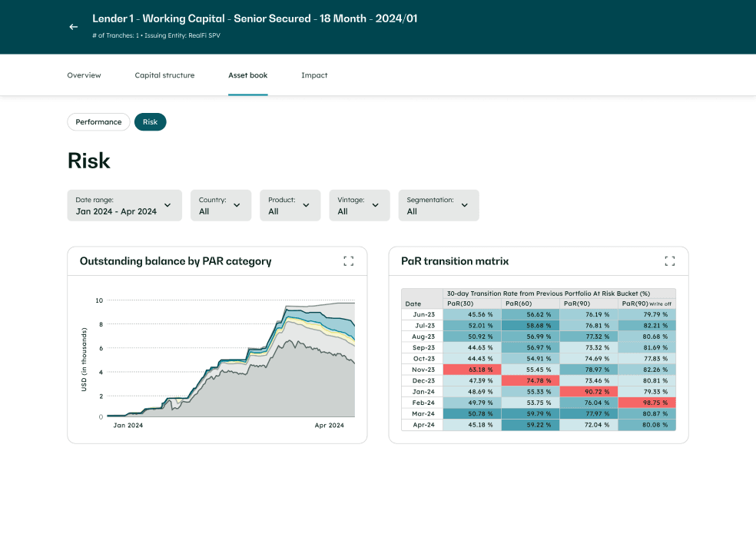The height and width of the screenshot is (554, 756).
Task: Toggle the active Asset book section
Action: click(x=247, y=75)
